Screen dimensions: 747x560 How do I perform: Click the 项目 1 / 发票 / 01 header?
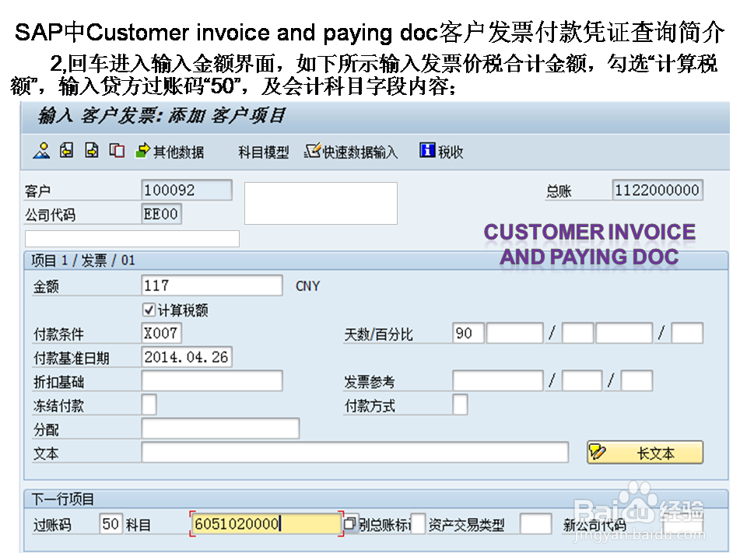(x=83, y=261)
